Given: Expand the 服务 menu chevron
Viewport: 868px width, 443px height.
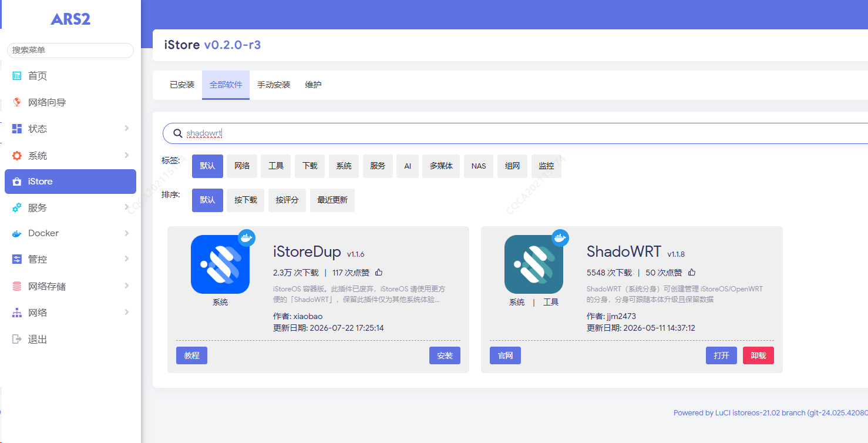Looking at the screenshot, I should [x=127, y=207].
